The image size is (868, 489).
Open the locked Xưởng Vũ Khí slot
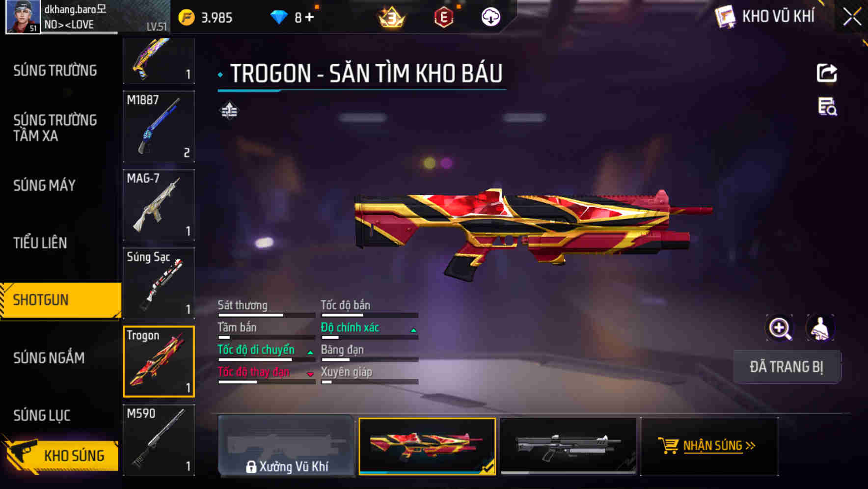click(286, 446)
